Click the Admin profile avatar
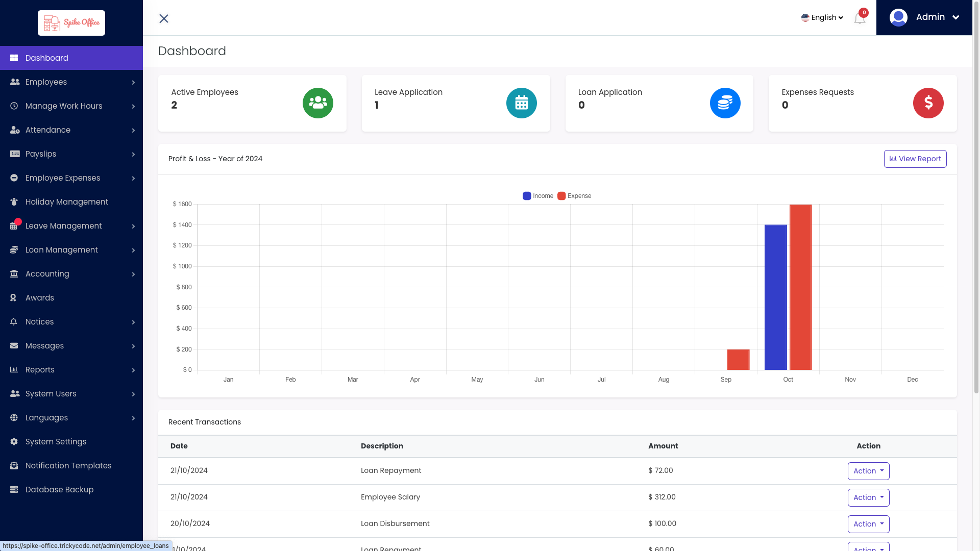This screenshot has height=551, width=980. [x=897, y=17]
